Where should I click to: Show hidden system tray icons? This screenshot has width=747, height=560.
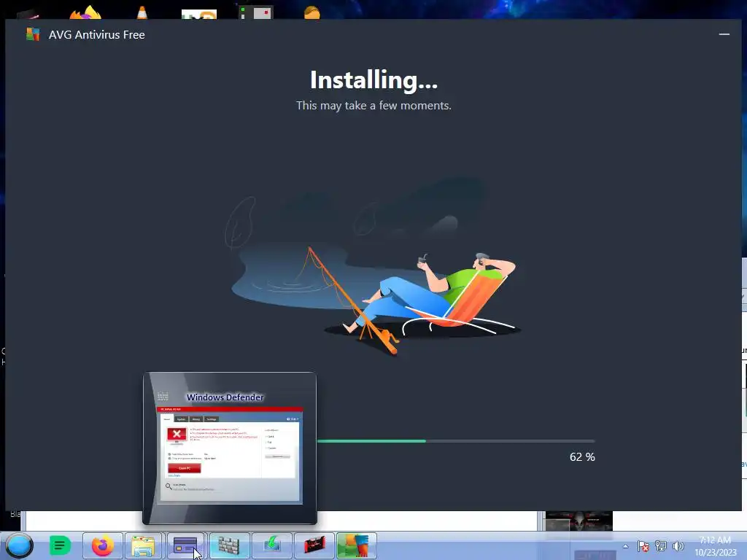click(x=625, y=546)
